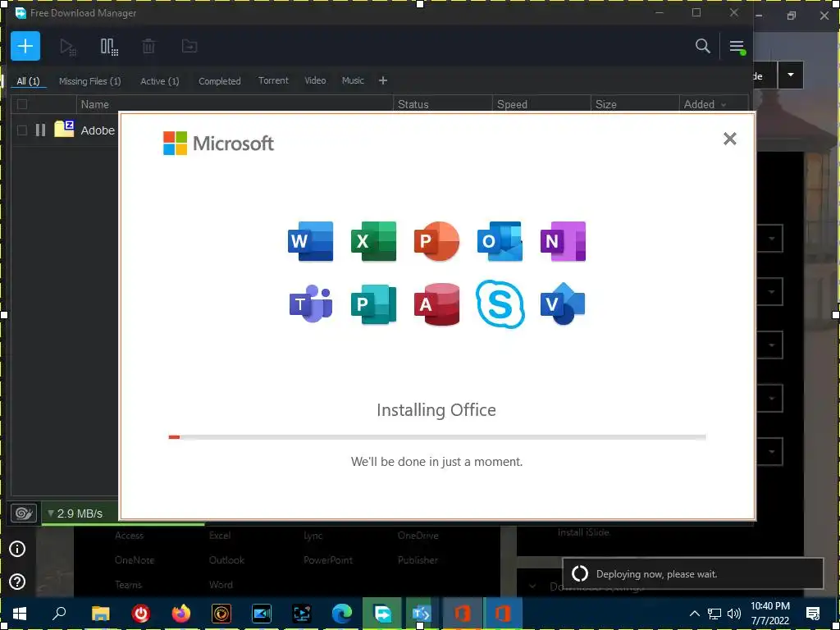Click the Lync app label in background window
This screenshot has width=840, height=630.
tap(313, 536)
